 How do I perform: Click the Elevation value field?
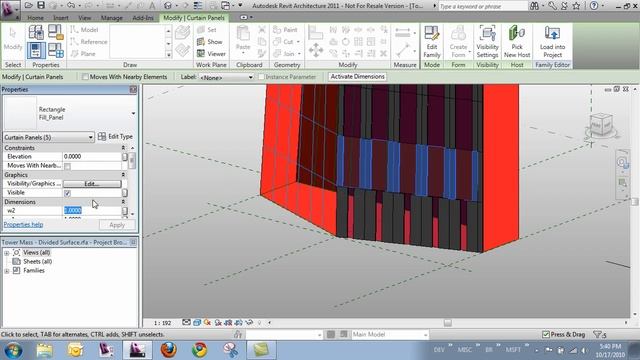pyautogui.click(x=92, y=157)
